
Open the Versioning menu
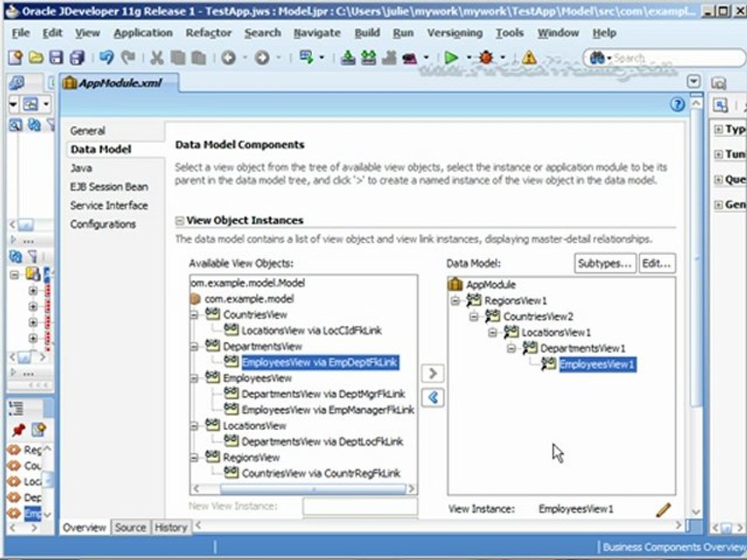point(454,33)
